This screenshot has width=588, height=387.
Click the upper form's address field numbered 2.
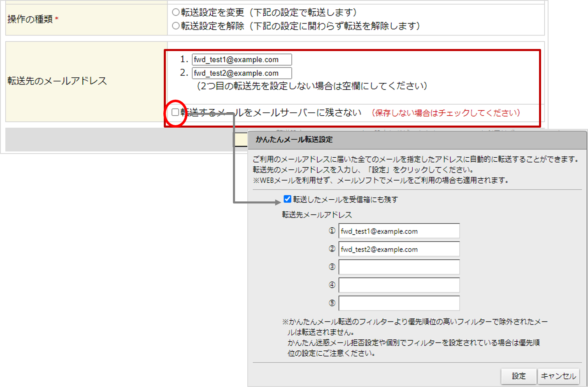(x=242, y=73)
